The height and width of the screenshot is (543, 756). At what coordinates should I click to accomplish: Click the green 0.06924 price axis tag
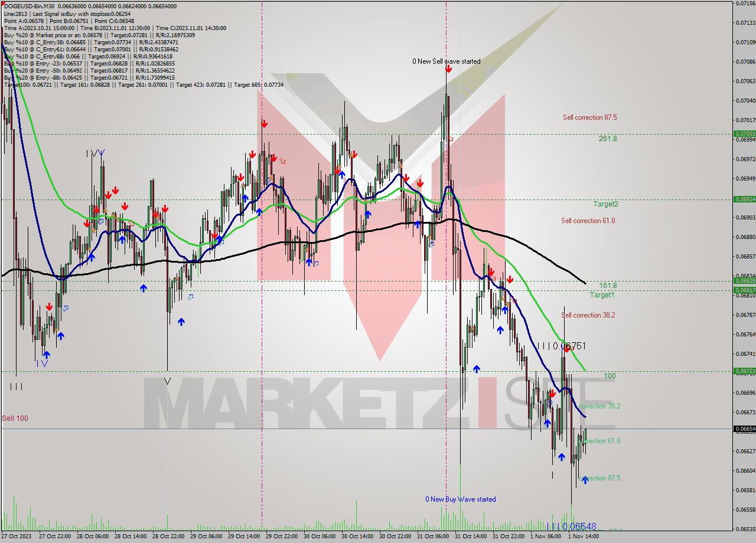744,199
